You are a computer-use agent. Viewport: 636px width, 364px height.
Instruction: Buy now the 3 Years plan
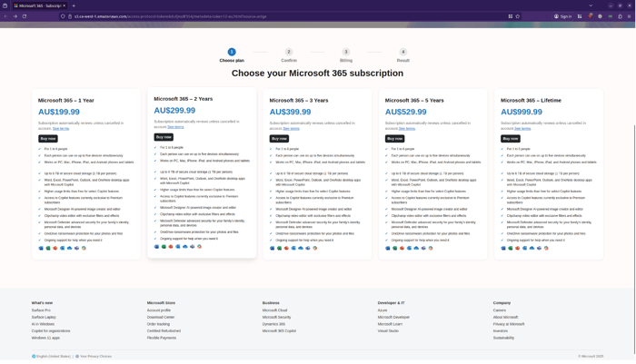click(279, 139)
